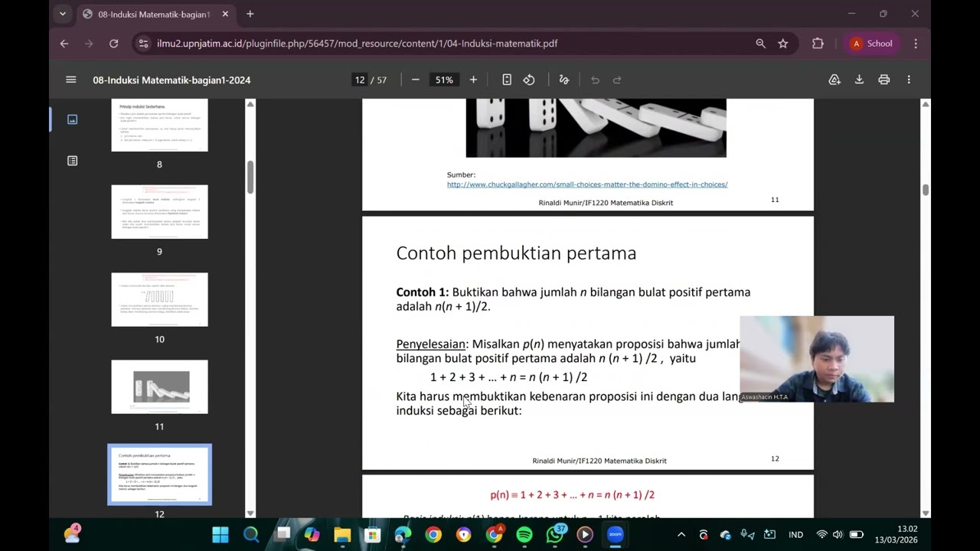Open Spotify from taskbar

click(524, 534)
